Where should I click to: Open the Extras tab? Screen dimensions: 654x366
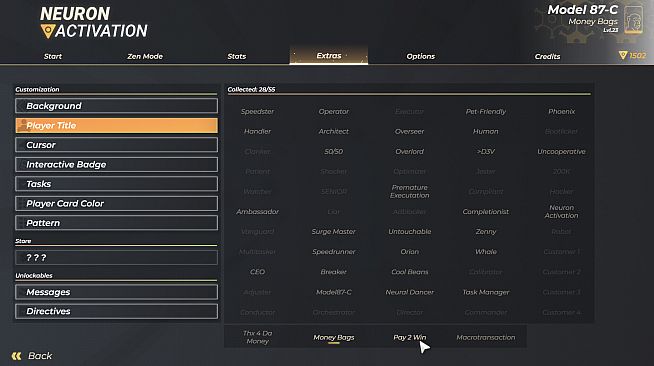point(329,55)
